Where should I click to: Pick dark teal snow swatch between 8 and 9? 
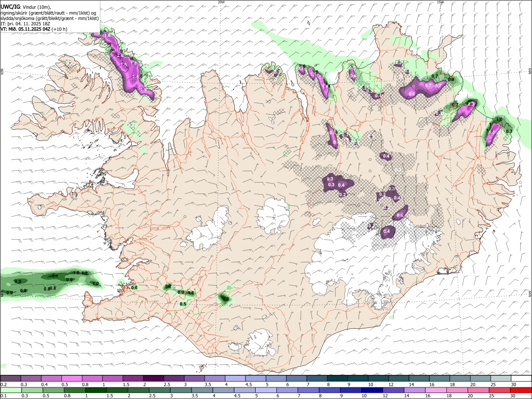(337, 378)
